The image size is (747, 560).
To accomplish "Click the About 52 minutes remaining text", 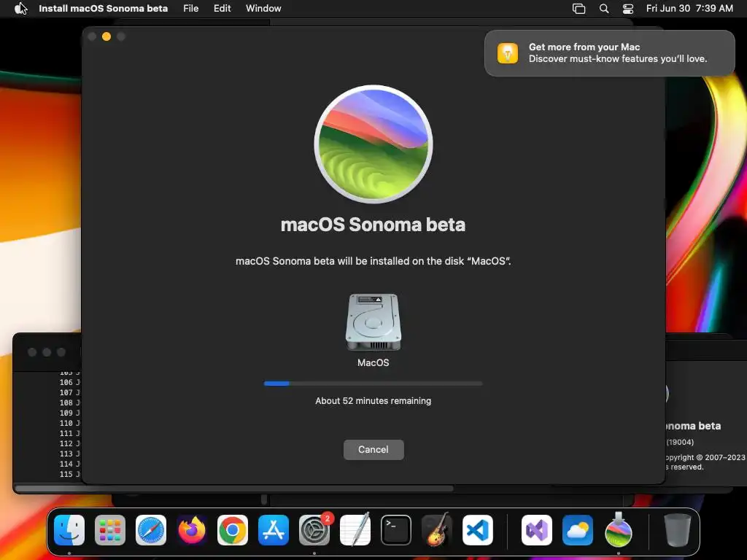I will tap(373, 401).
